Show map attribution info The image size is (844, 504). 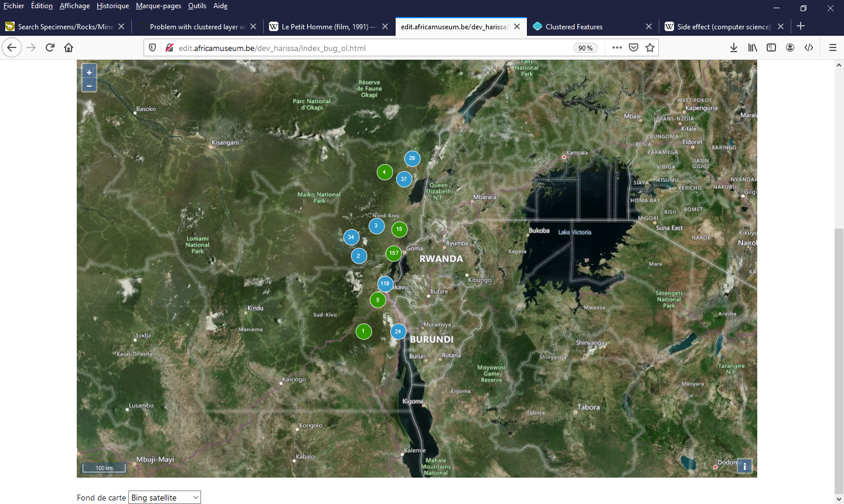point(744,466)
